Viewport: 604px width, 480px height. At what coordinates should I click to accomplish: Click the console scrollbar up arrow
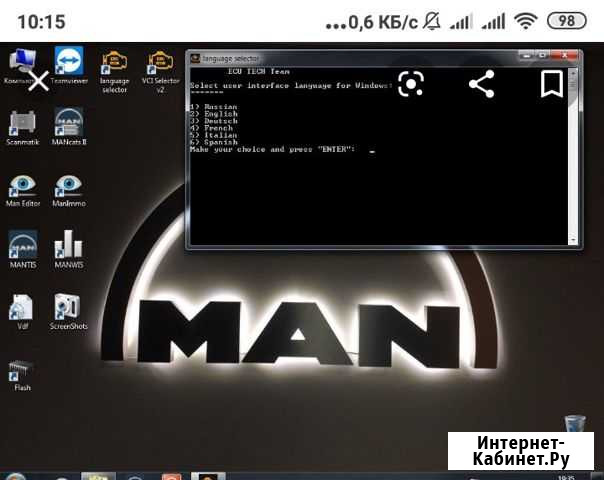[573, 72]
